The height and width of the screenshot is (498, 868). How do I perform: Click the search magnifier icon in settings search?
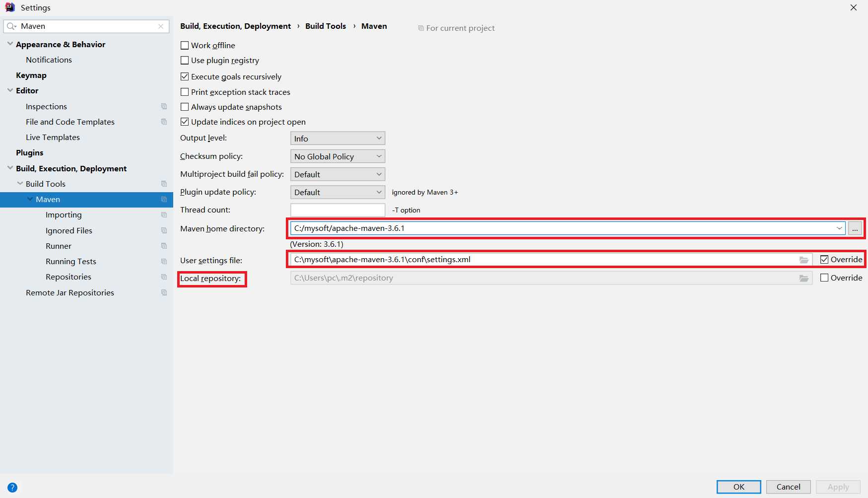(x=11, y=26)
